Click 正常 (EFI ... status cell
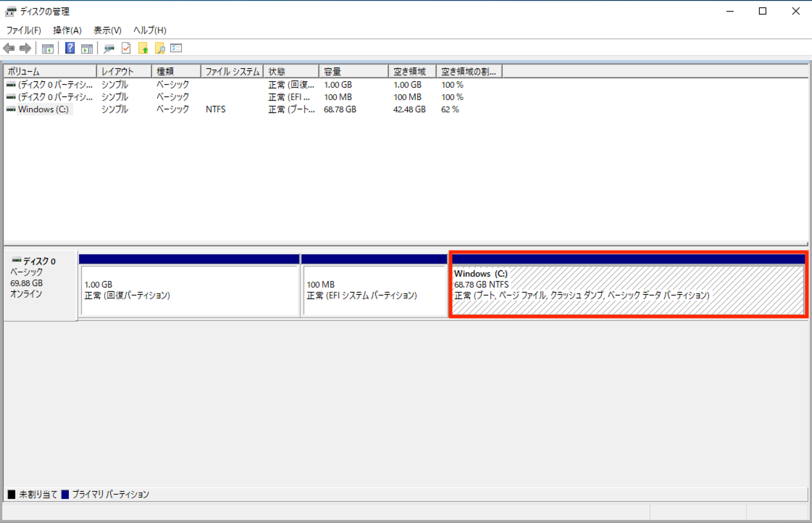Image resolution: width=812 pixels, height=523 pixels. tap(289, 97)
